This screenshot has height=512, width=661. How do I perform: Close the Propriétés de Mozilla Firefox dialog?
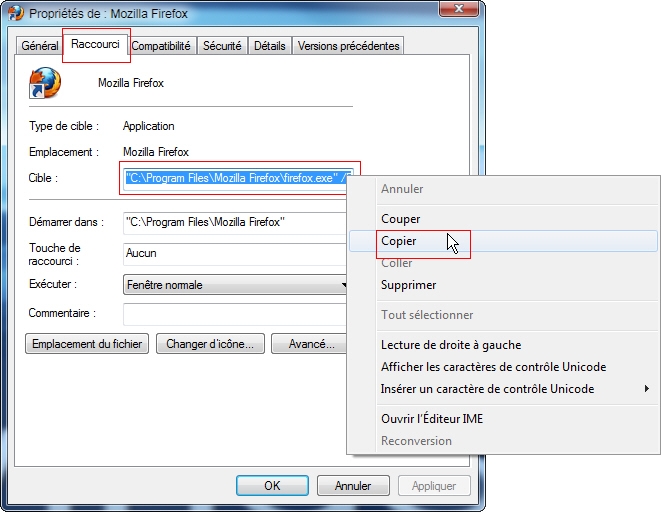click(459, 8)
